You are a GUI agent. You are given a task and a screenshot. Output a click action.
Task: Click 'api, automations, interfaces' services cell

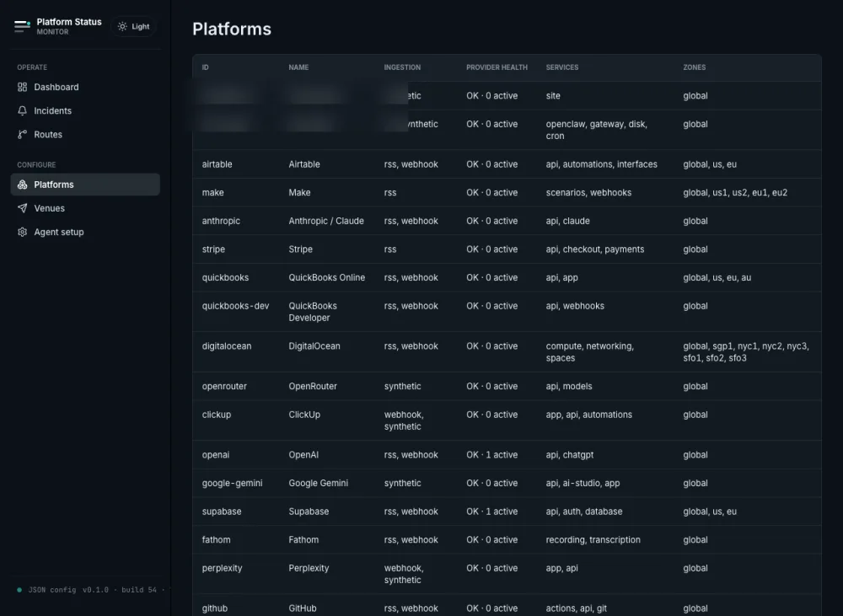click(x=602, y=164)
